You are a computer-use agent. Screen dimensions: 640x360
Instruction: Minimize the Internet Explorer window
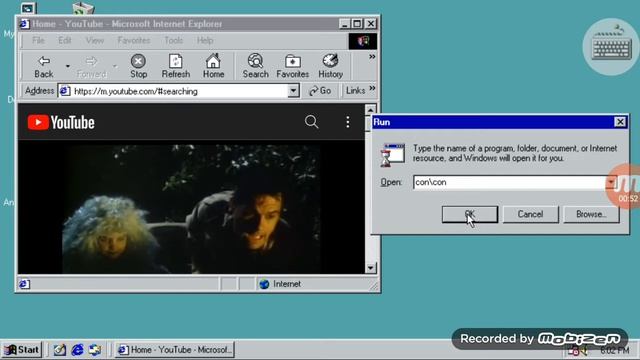(345, 24)
